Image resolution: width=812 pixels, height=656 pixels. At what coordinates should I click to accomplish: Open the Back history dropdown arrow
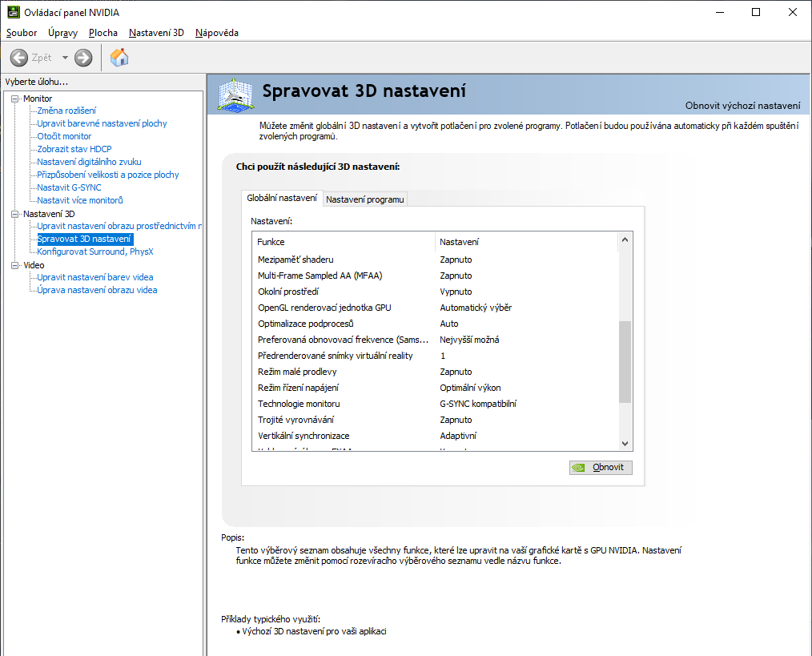(x=65, y=58)
